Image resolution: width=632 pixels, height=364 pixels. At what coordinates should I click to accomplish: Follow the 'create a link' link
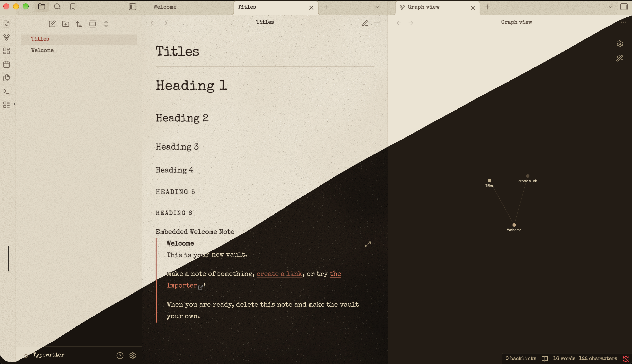click(x=279, y=274)
